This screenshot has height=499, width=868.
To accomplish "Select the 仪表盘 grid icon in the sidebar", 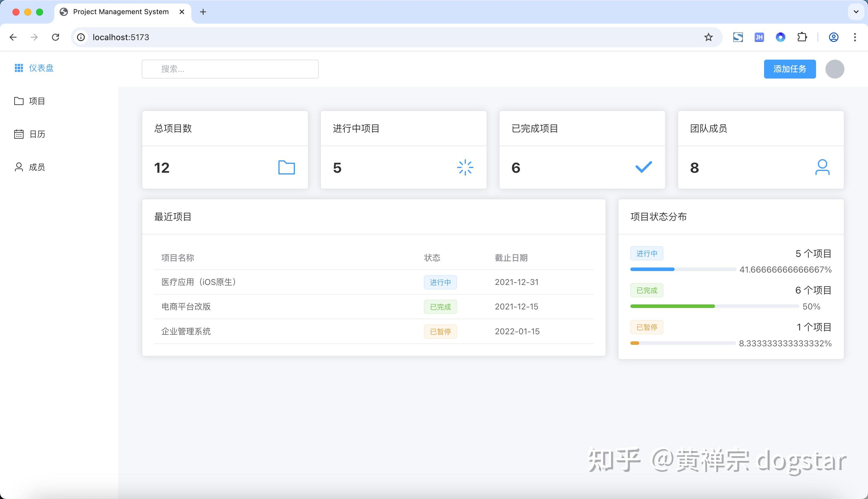I will 19,68.
